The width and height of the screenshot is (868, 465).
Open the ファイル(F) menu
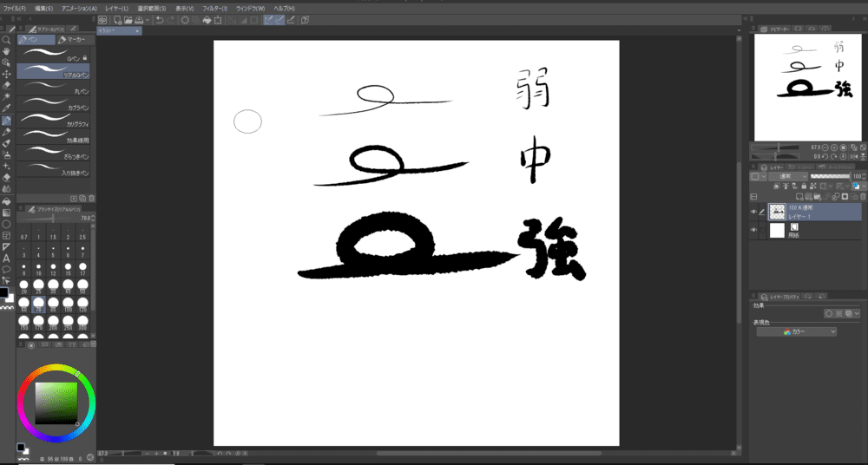pyautogui.click(x=15, y=9)
